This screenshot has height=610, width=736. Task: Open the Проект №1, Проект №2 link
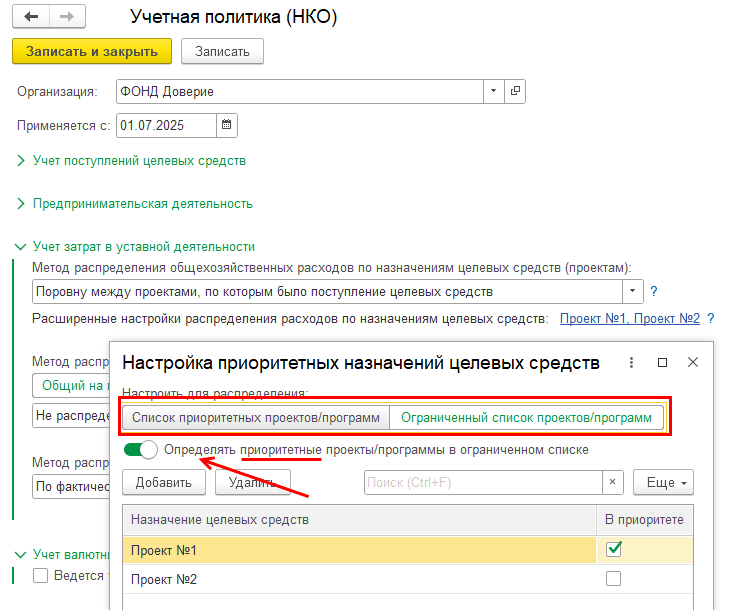(x=629, y=319)
